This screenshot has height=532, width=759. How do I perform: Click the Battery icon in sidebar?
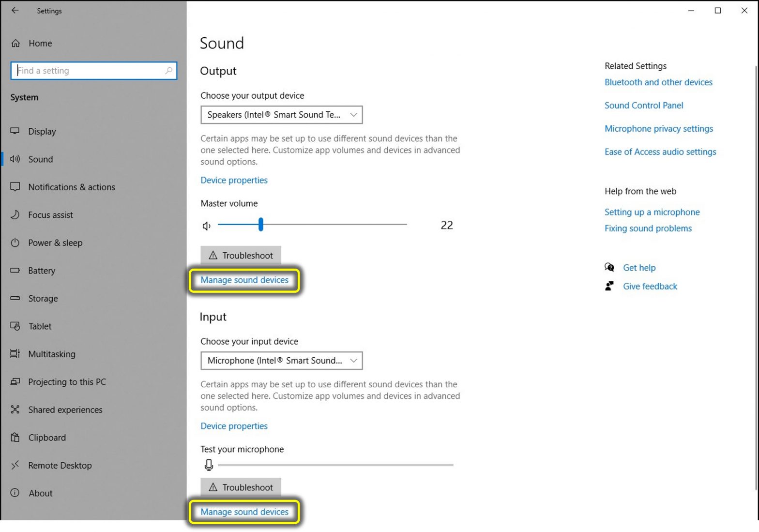pyautogui.click(x=15, y=271)
